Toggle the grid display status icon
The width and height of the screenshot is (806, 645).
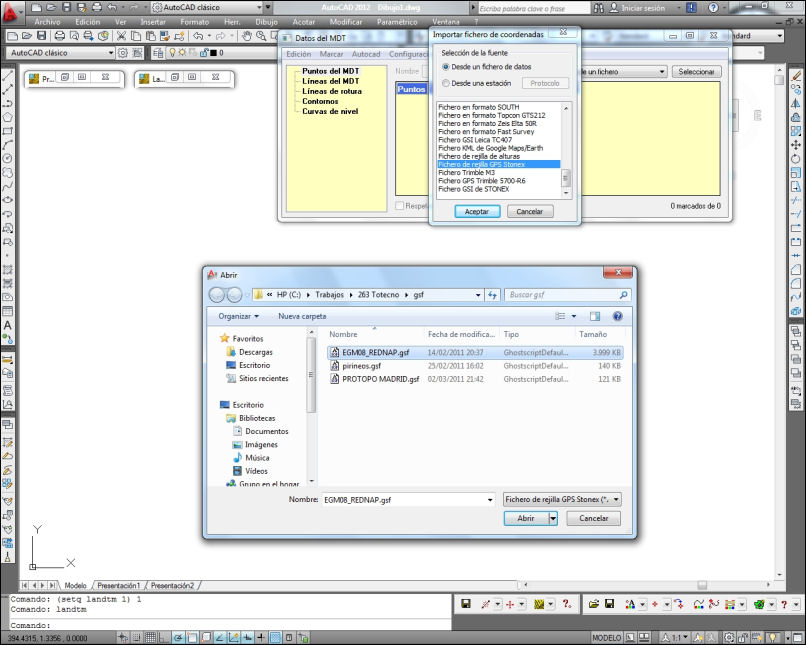point(150,638)
